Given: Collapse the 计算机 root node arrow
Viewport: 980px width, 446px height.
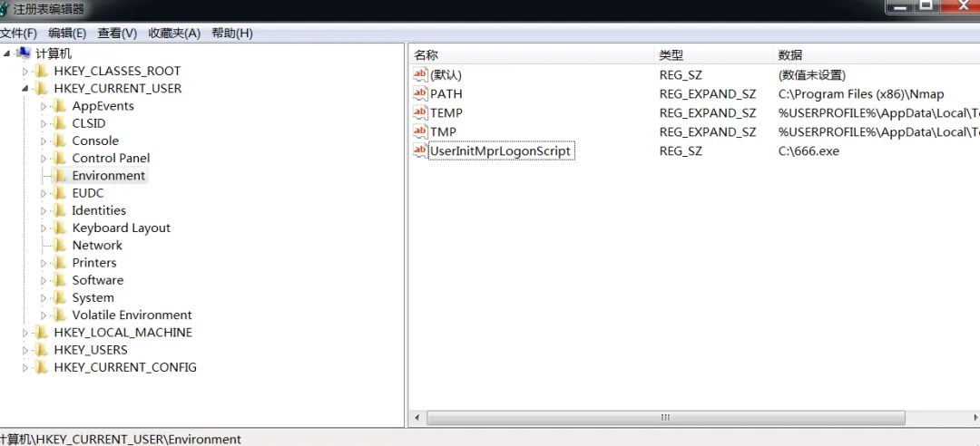Looking at the screenshot, I should [x=7, y=53].
